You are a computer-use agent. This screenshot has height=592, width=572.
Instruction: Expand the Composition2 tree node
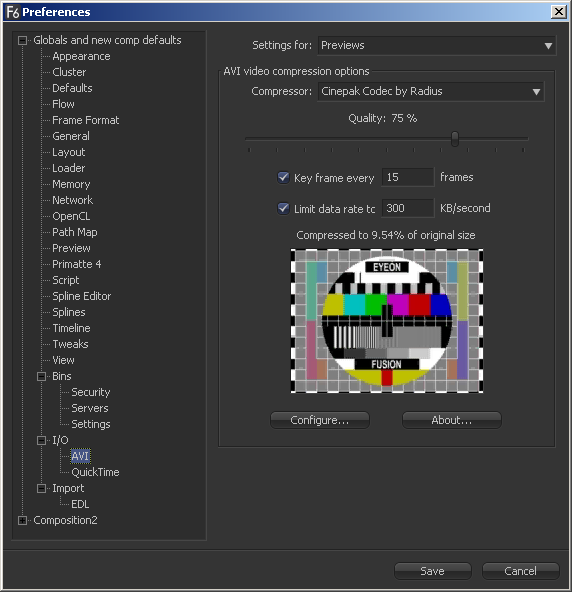pos(23,521)
